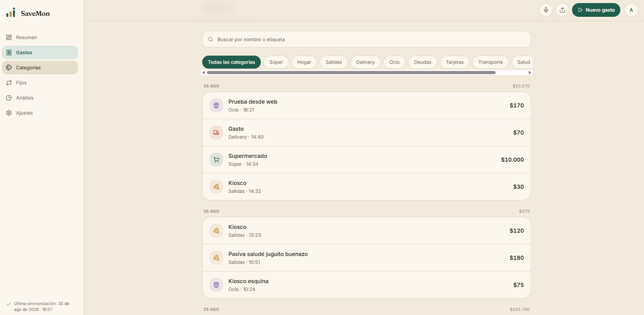Filter by Salud category chip
Image resolution: width=644 pixels, height=315 pixels.
coord(523,62)
